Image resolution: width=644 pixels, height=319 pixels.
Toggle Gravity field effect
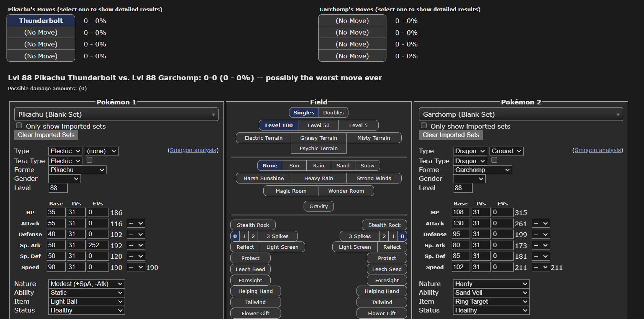tap(318, 206)
